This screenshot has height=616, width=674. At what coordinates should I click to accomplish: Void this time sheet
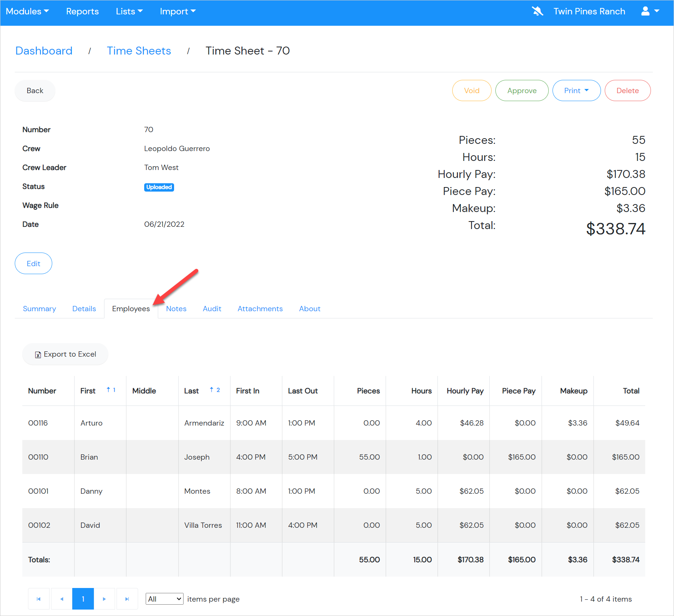[472, 90]
